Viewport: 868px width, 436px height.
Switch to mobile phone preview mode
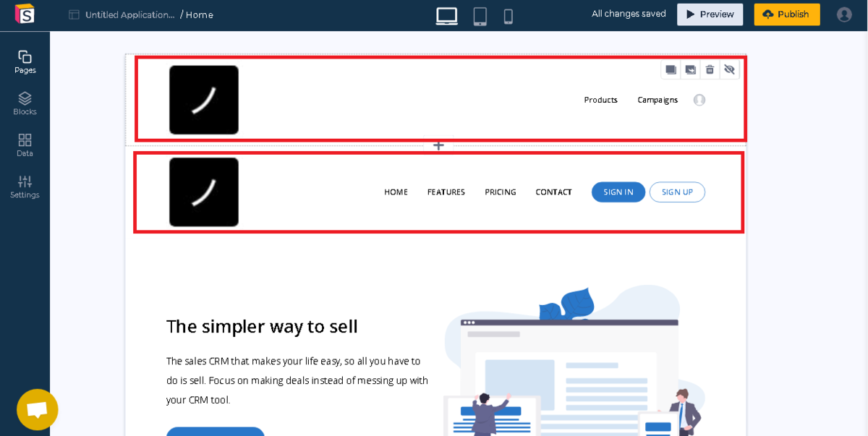pyautogui.click(x=508, y=16)
